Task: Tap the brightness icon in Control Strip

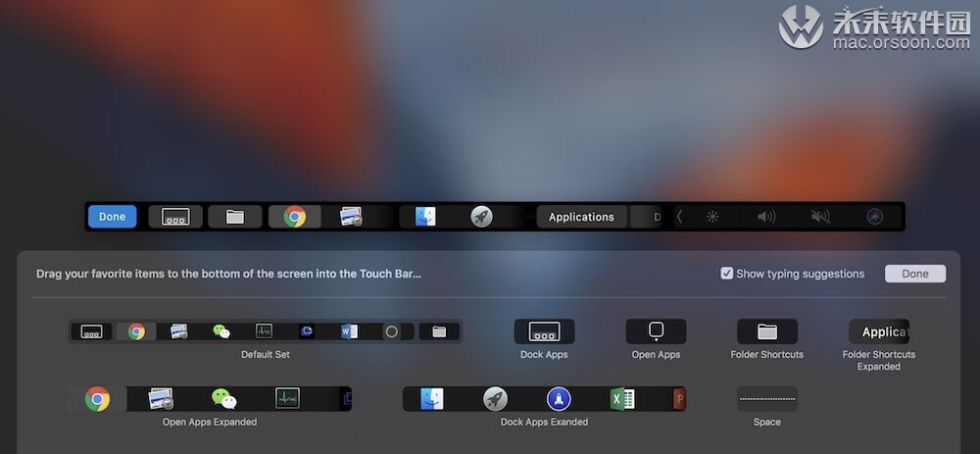Action: pyautogui.click(x=712, y=217)
